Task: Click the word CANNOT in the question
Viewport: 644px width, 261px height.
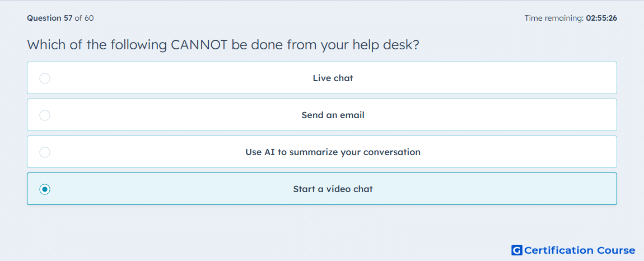Action: click(x=199, y=44)
